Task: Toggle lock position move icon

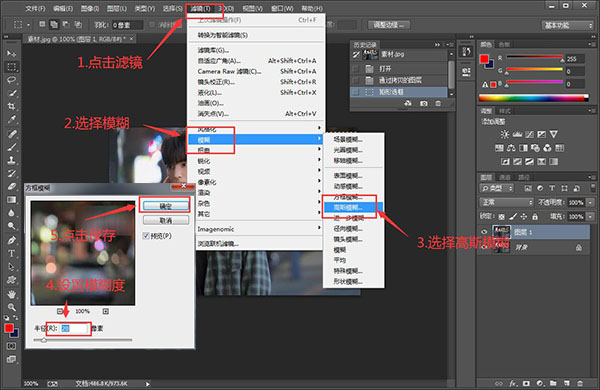Action: coord(524,217)
